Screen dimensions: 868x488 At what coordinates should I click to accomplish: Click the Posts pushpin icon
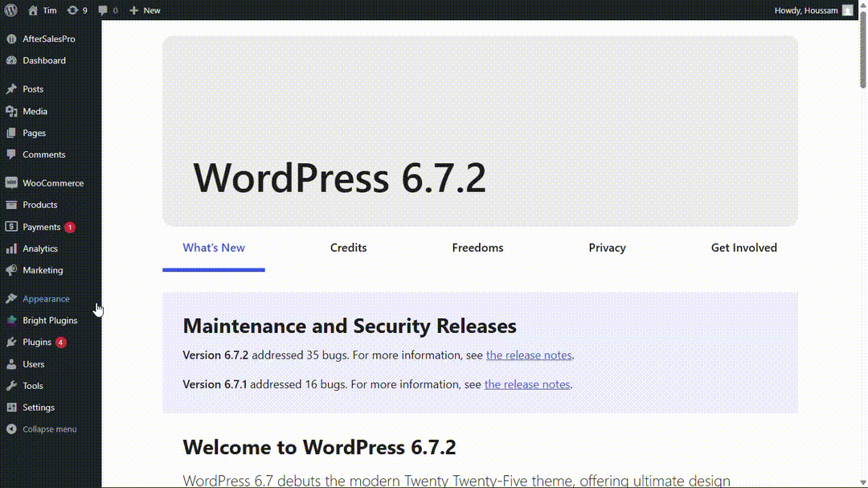point(11,88)
